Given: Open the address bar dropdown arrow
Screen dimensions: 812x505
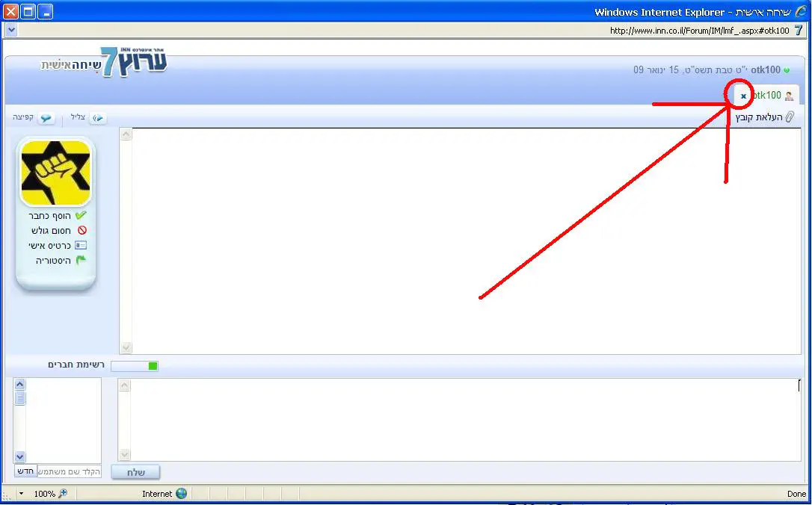Looking at the screenshot, I should click(11, 30).
